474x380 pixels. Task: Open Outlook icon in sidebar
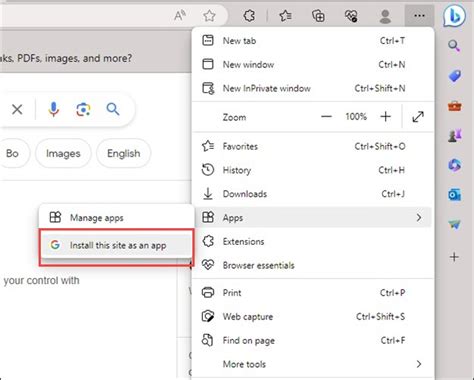tap(455, 194)
